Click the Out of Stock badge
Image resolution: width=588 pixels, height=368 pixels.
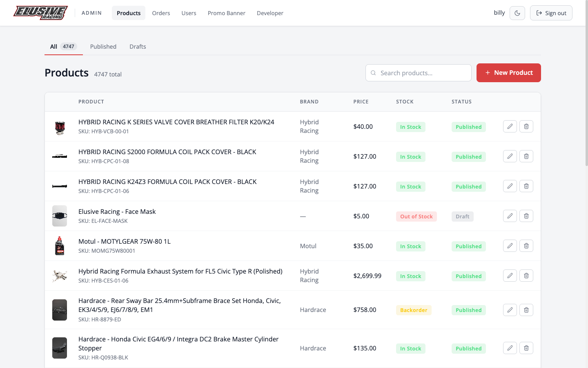pyautogui.click(x=416, y=216)
